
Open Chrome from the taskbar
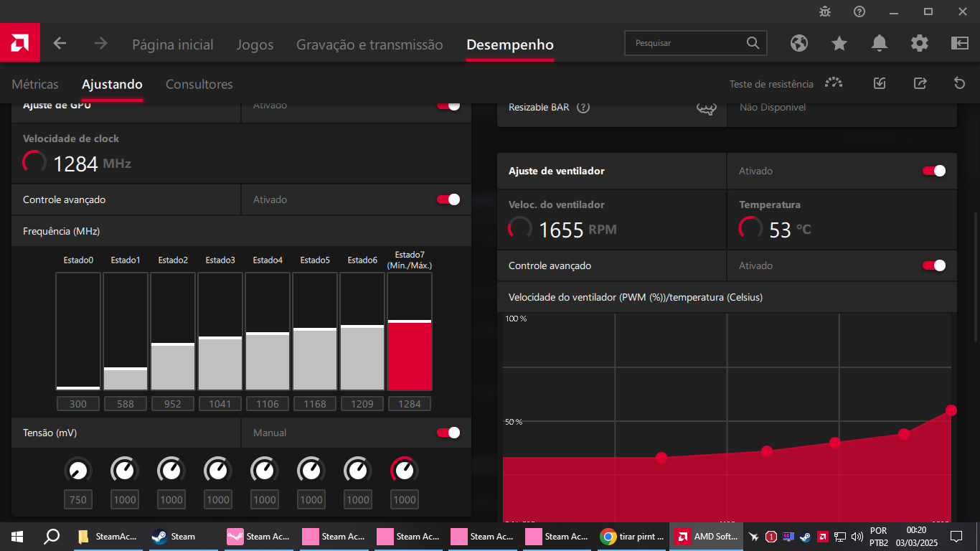pyautogui.click(x=632, y=536)
